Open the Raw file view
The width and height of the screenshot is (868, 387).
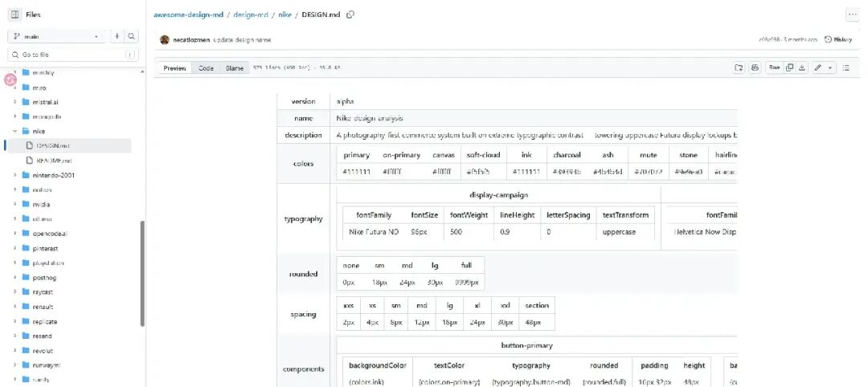(774, 67)
